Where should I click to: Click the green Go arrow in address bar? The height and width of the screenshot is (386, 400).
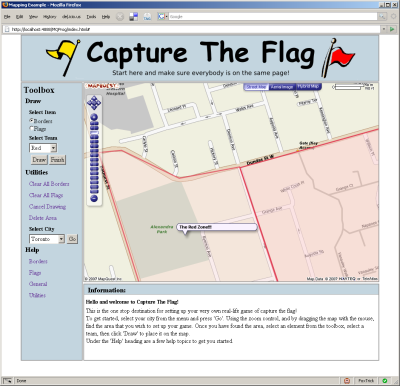392,29
